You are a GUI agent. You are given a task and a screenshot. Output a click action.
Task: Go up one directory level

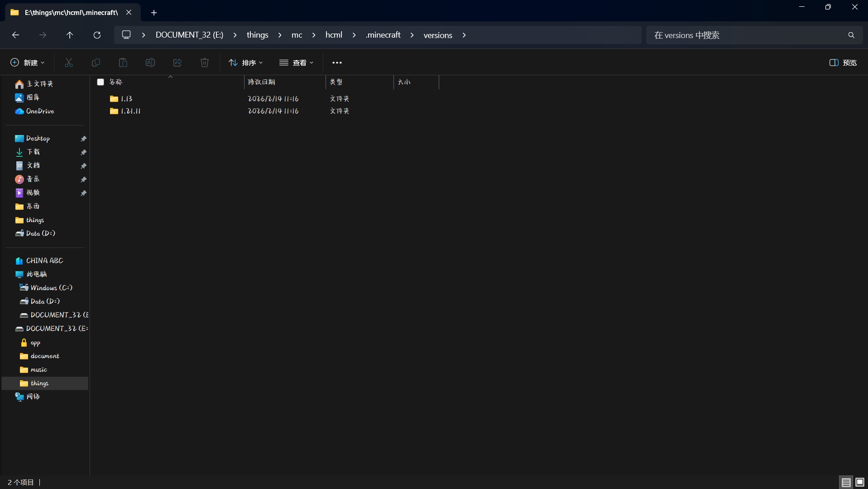[70, 35]
